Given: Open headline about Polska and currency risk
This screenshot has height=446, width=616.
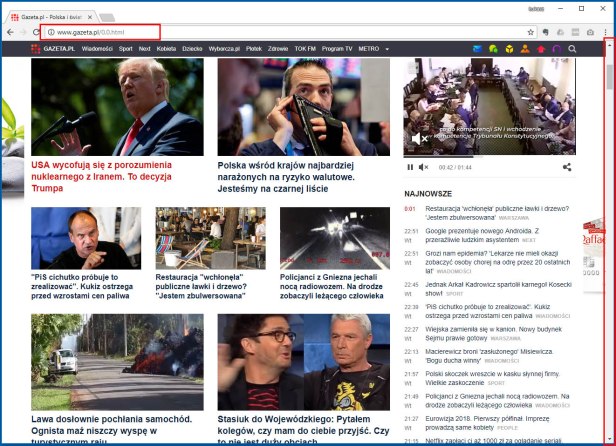Looking at the screenshot, I should pos(286,177).
